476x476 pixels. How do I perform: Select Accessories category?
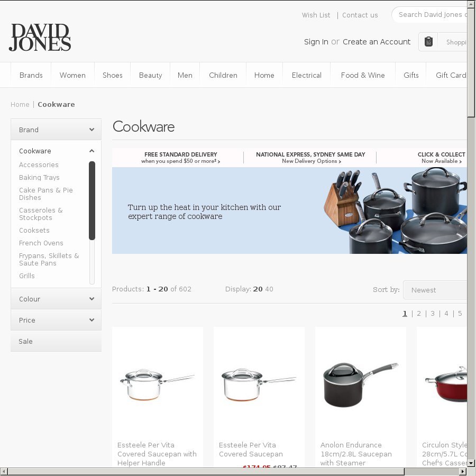pos(39,165)
